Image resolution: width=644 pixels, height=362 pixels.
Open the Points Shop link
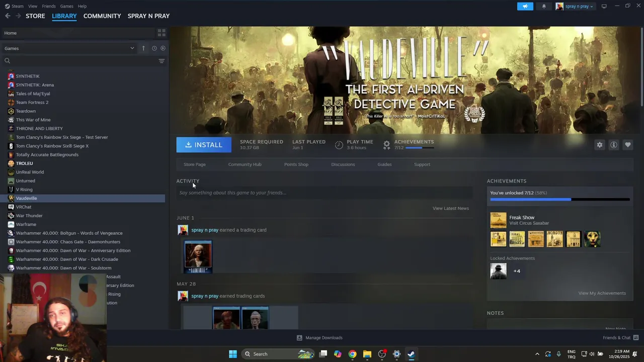296,164
